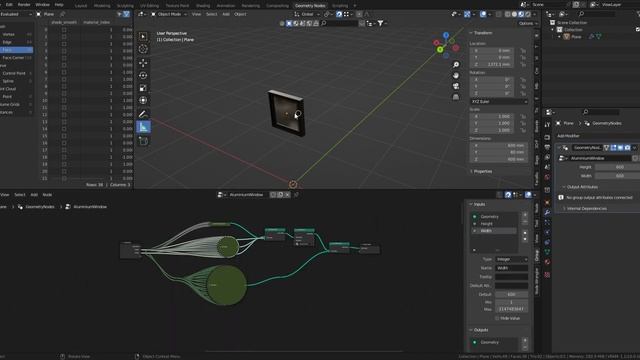
Task: Open the viewport Options dropdown
Action: [528, 23]
